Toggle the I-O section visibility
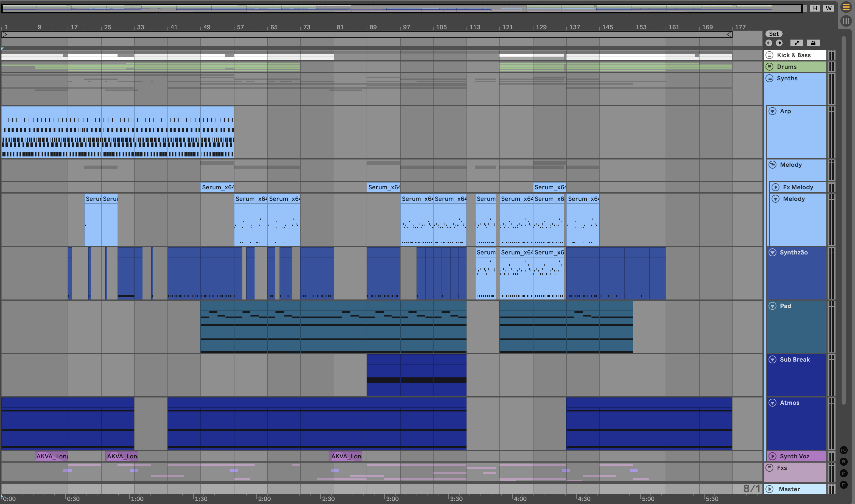855x504 pixels. (843, 450)
